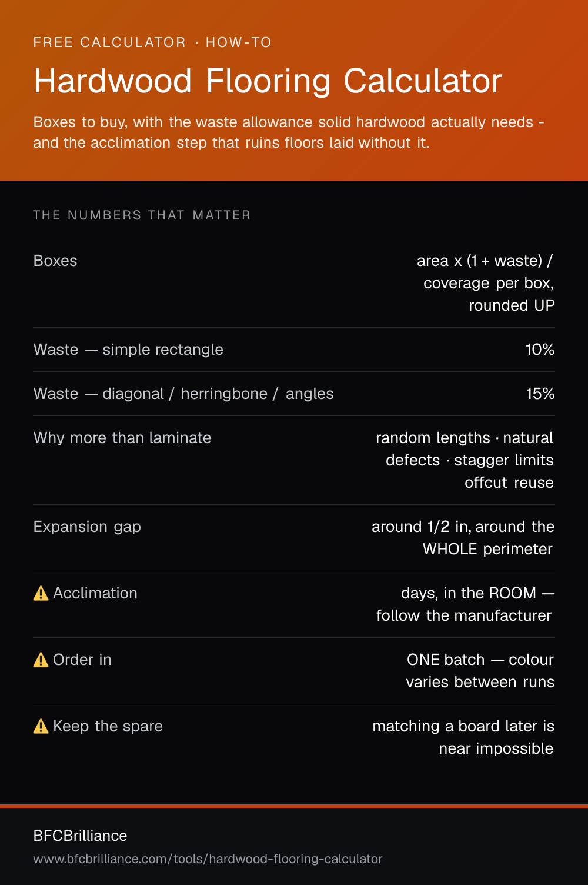Click the subtitle about waste allowance

(289, 132)
